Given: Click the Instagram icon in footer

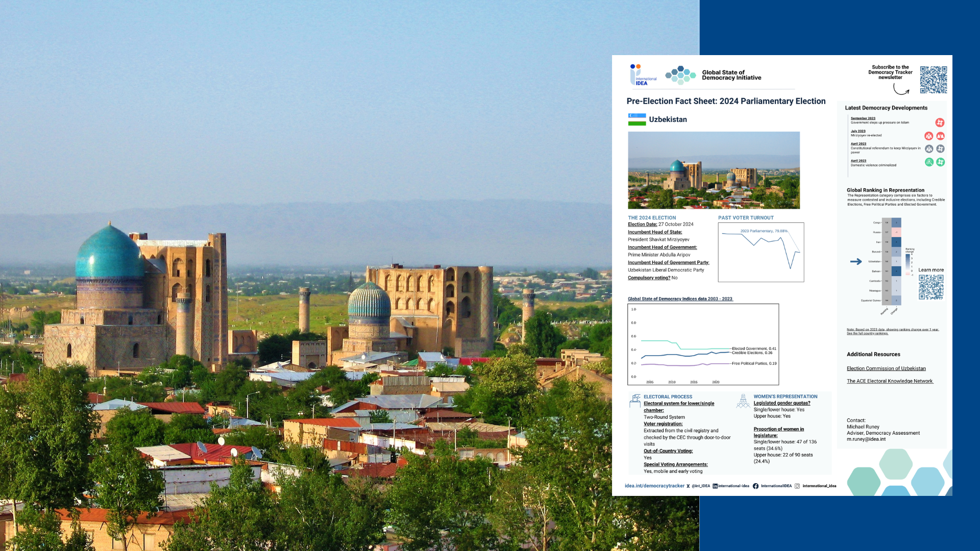Looking at the screenshot, I should pos(797,486).
